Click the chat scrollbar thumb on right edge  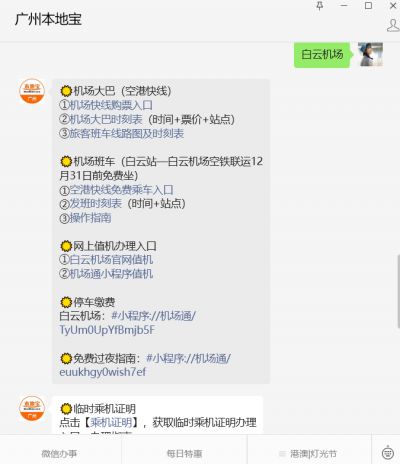398,291
